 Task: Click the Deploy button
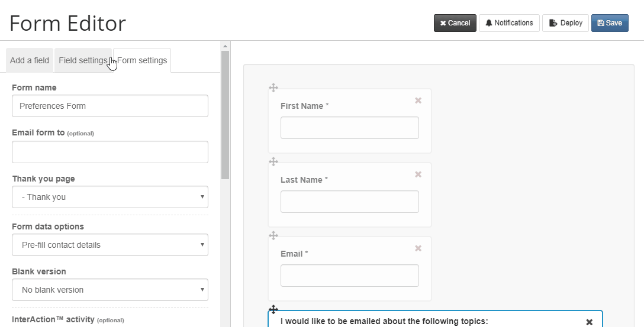pyautogui.click(x=565, y=23)
